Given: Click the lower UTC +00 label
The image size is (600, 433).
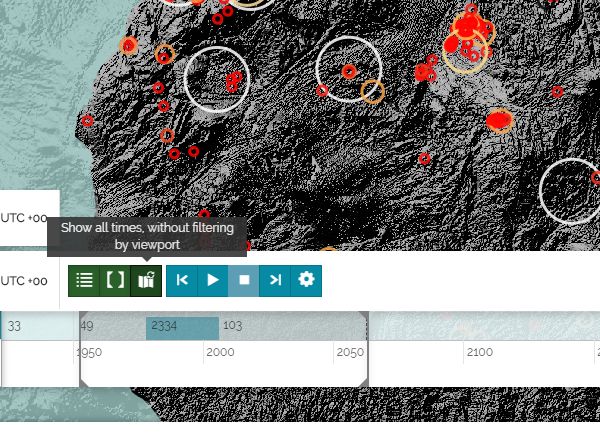Looking at the screenshot, I should [x=24, y=281].
